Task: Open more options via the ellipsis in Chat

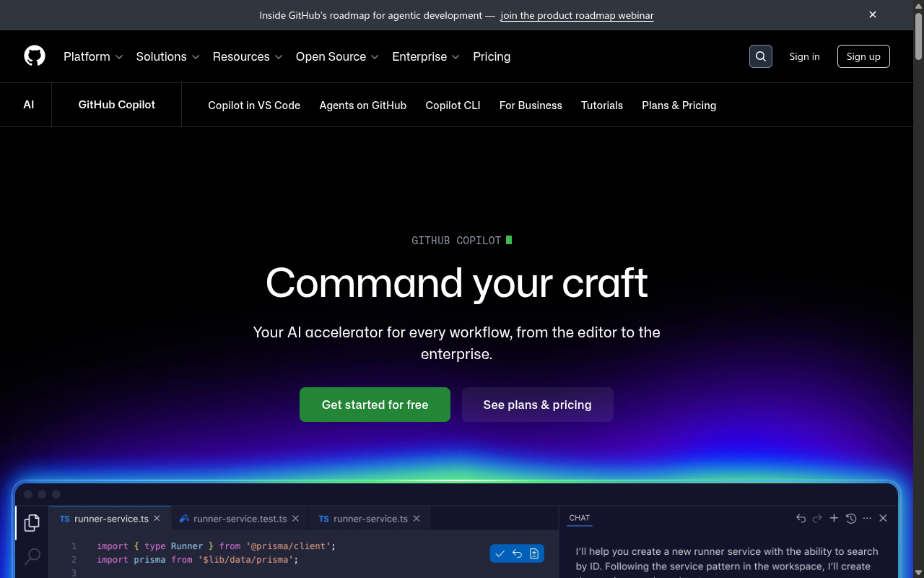Action: [867, 518]
